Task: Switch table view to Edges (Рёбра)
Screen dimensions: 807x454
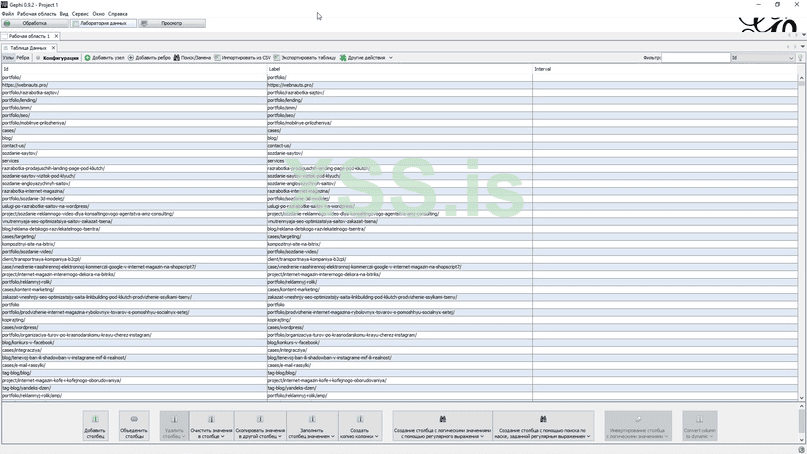Action: tap(23, 58)
